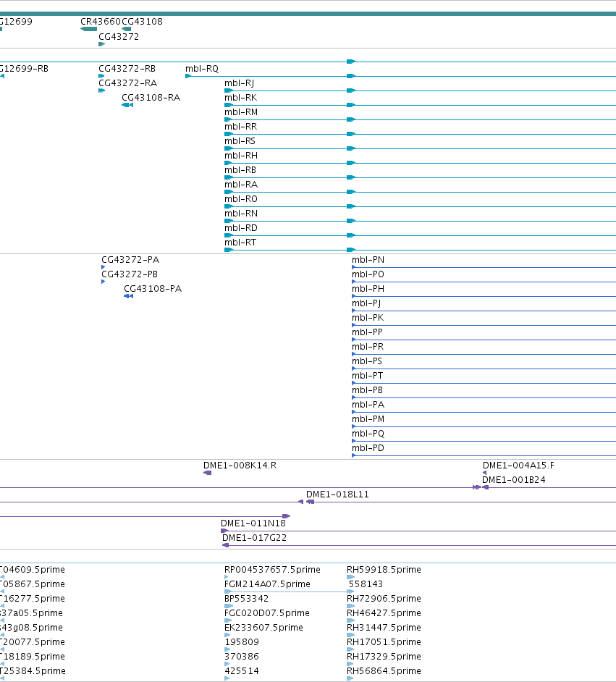The height and width of the screenshot is (682, 616).
Task: Select transcript mbl-RS
Action: pos(240,141)
